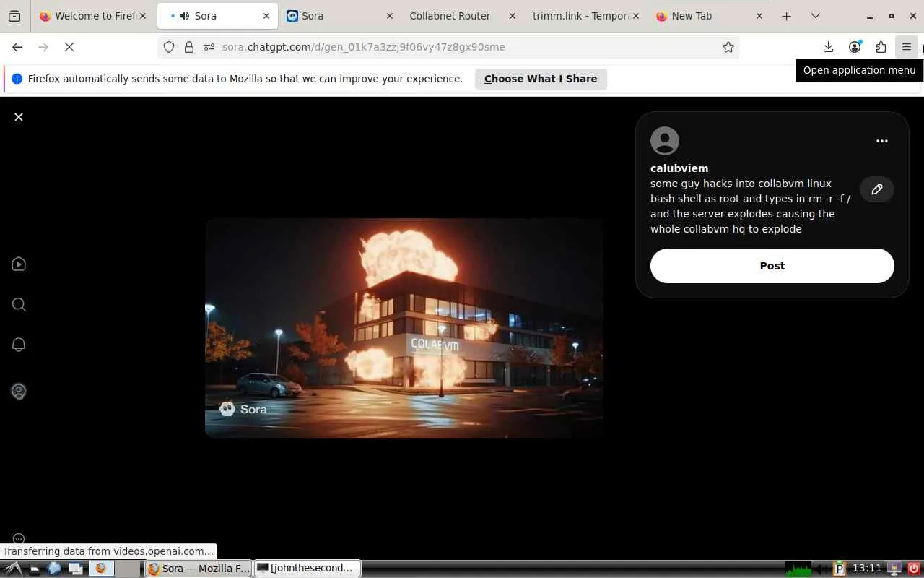Launch the web browser globe launcher
Screen dimensions: 924x578
[55, 569]
